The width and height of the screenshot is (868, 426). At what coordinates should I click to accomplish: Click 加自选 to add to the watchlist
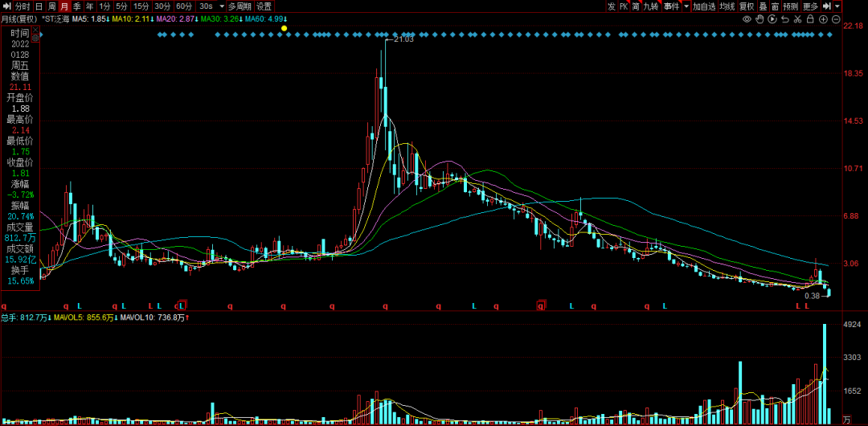pyautogui.click(x=704, y=6)
